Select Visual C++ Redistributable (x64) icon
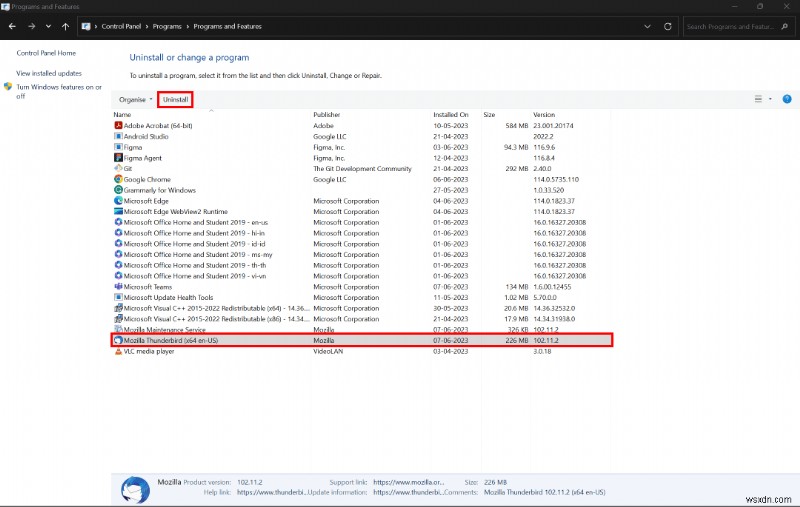 click(118, 308)
